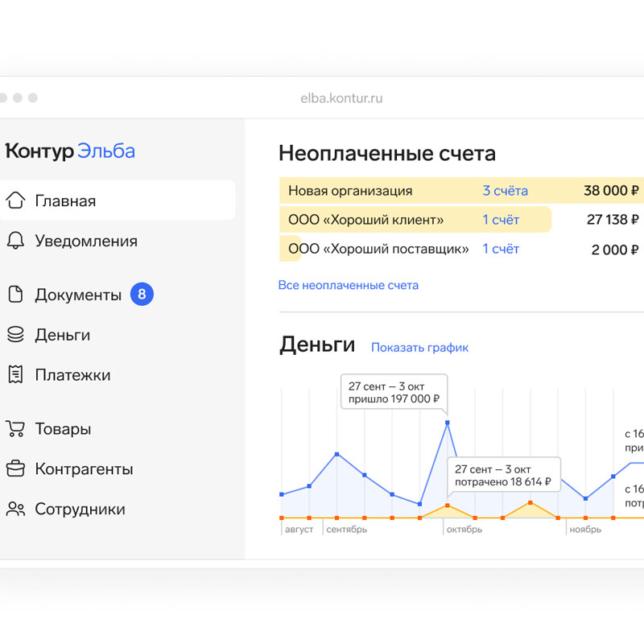Click Показать график link
644x644 pixels.
pyautogui.click(x=419, y=348)
